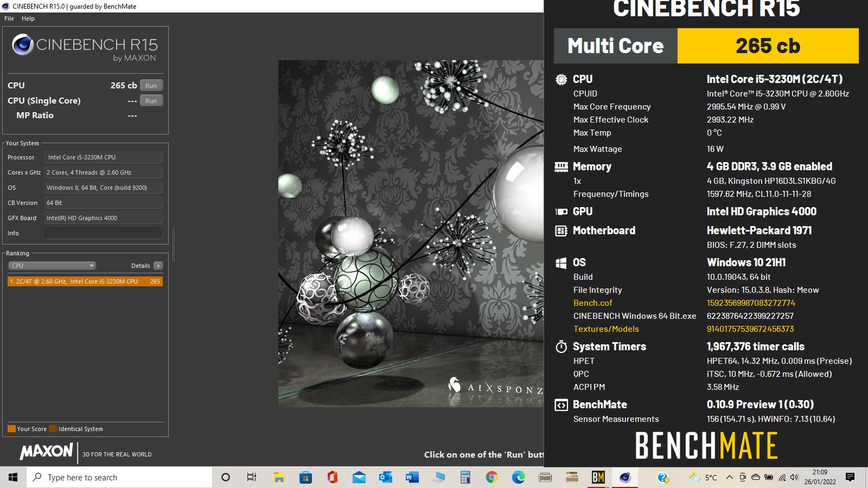Open the notification Action Center
The width and height of the screenshot is (868, 488).
(x=850, y=477)
